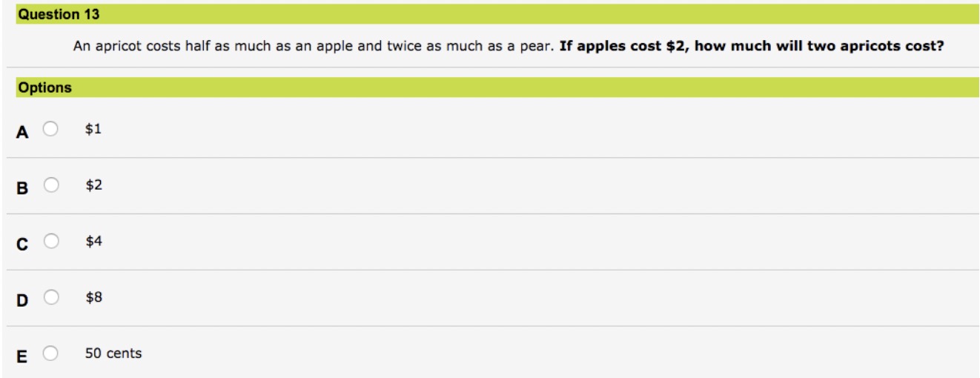Click the $4 answer text

pos(93,242)
